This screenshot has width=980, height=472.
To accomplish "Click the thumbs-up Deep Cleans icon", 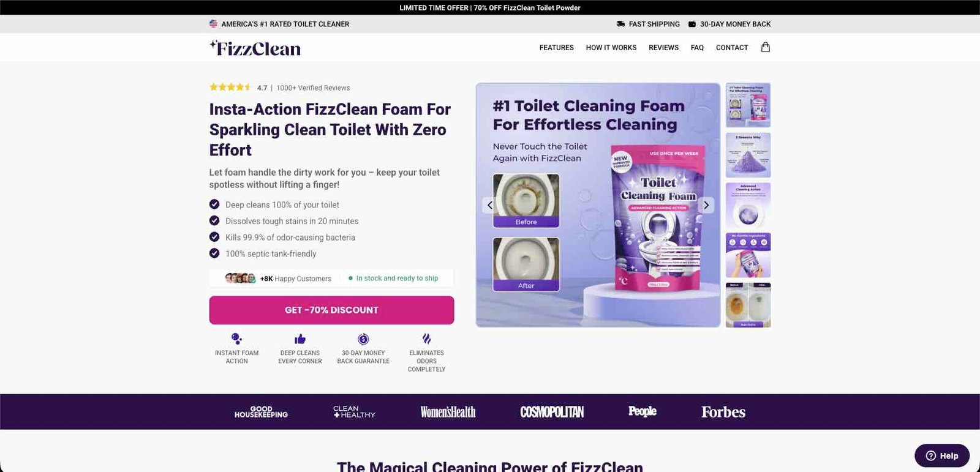I will (x=300, y=339).
